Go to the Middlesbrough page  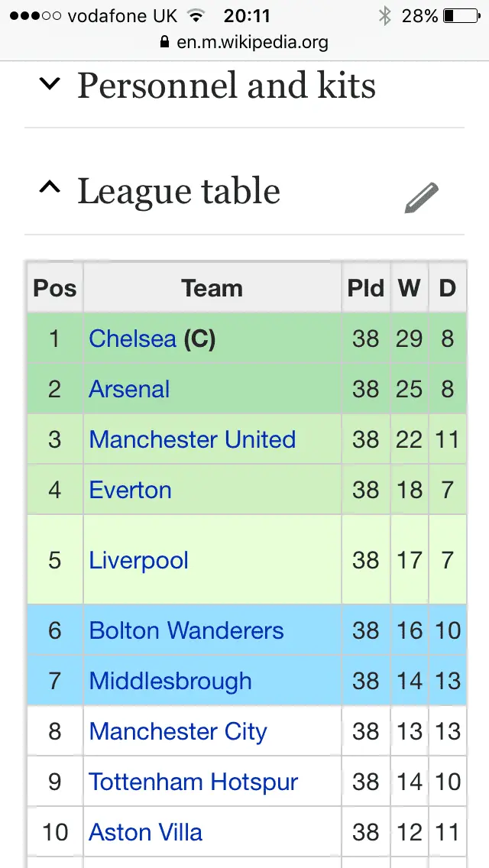pyautogui.click(x=170, y=681)
